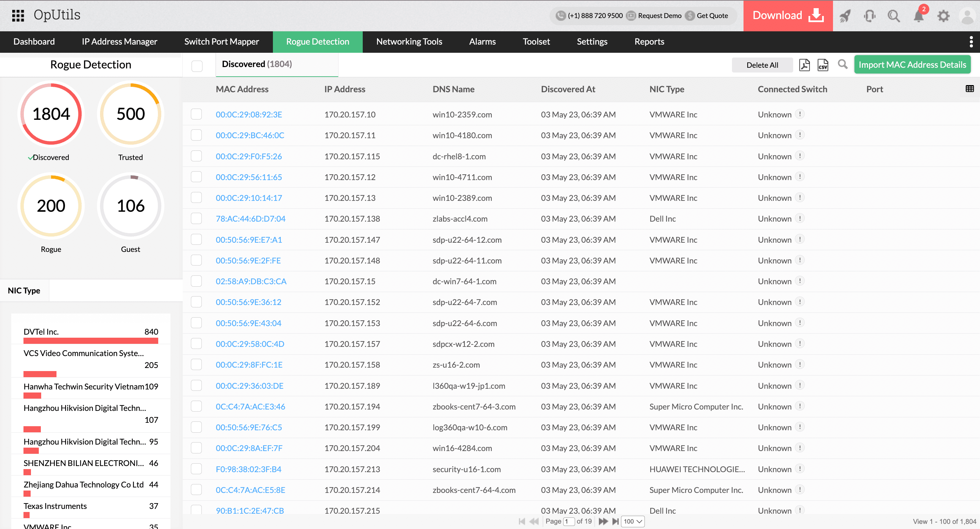Click the Import MAC Address Details button
This screenshot has height=529, width=980.
coord(912,64)
